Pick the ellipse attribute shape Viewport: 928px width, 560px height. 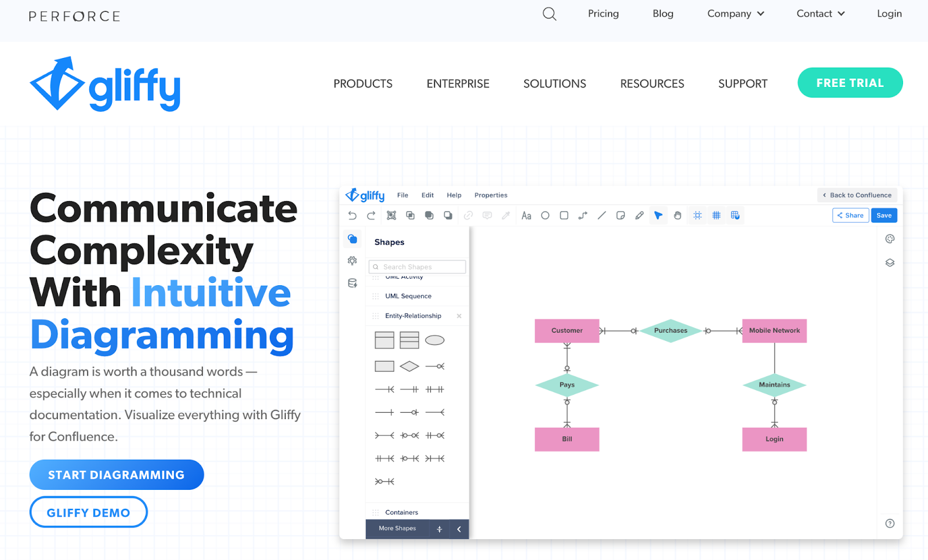coord(434,340)
